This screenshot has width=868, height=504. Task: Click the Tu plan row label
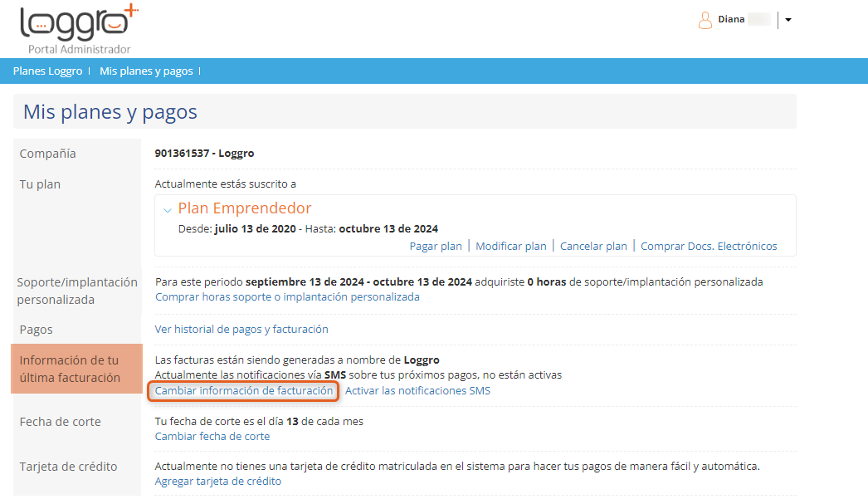click(40, 184)
